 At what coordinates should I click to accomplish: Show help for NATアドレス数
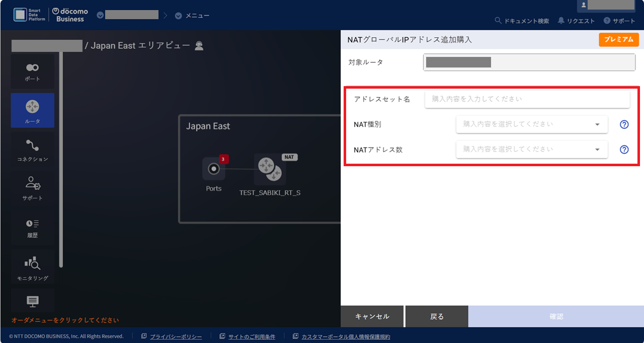click(x=624, y=150)
